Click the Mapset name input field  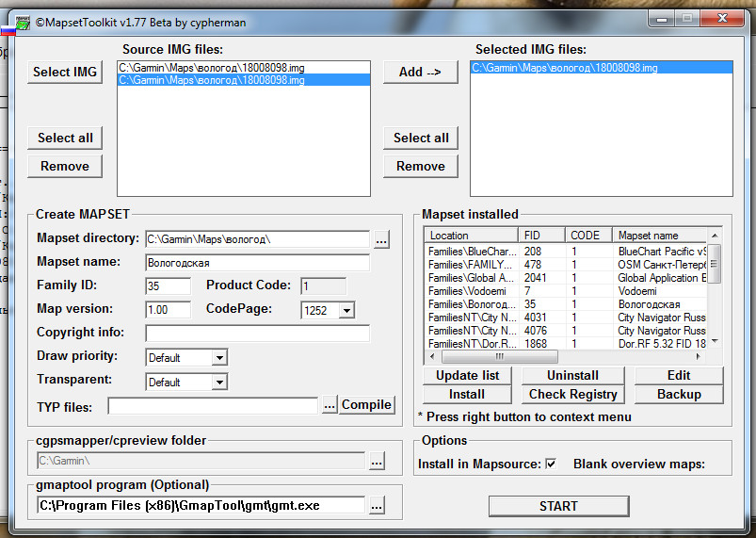click(x=258, y=263)
